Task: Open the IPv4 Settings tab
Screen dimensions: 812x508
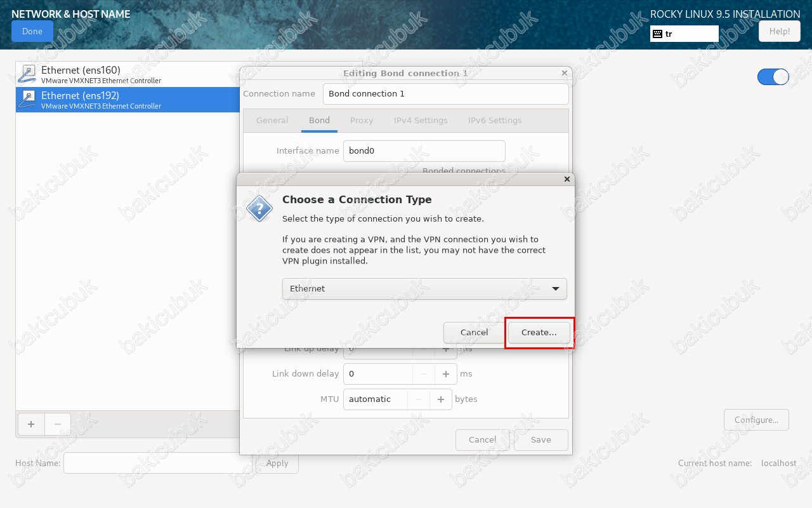Action: click(x=421, y=121)
